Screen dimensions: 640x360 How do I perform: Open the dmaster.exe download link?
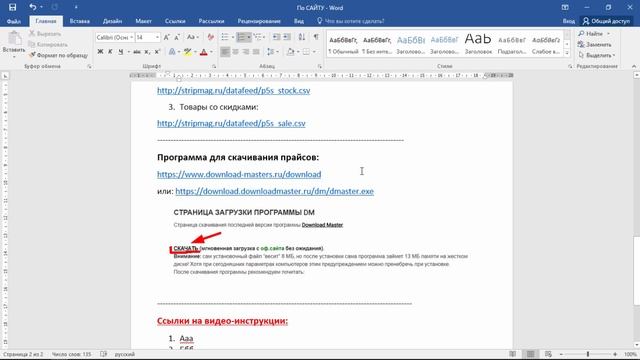point(274,191)
